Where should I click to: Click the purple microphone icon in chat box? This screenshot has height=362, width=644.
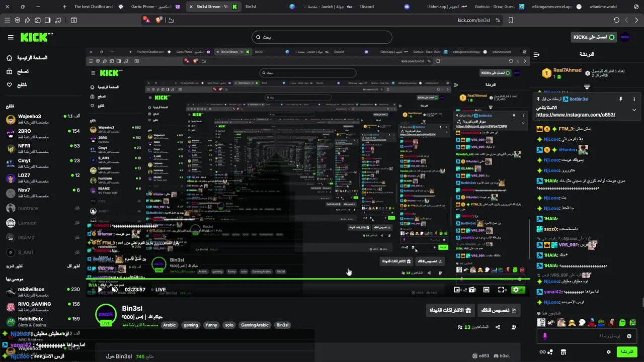tap(544, 336)
